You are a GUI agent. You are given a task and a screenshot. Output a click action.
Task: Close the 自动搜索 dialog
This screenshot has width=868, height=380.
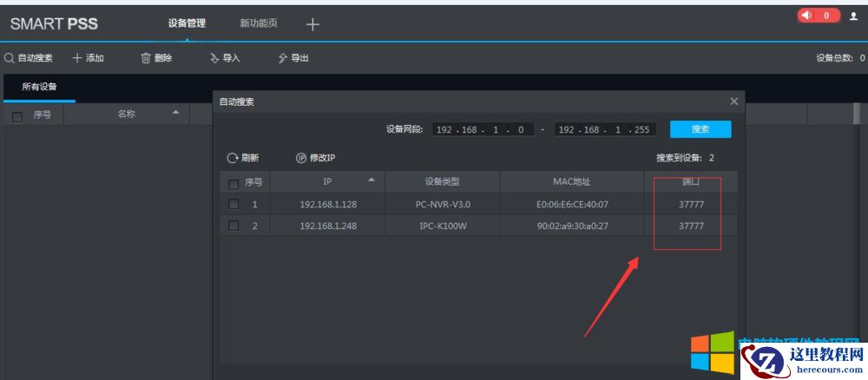[734, 102]
